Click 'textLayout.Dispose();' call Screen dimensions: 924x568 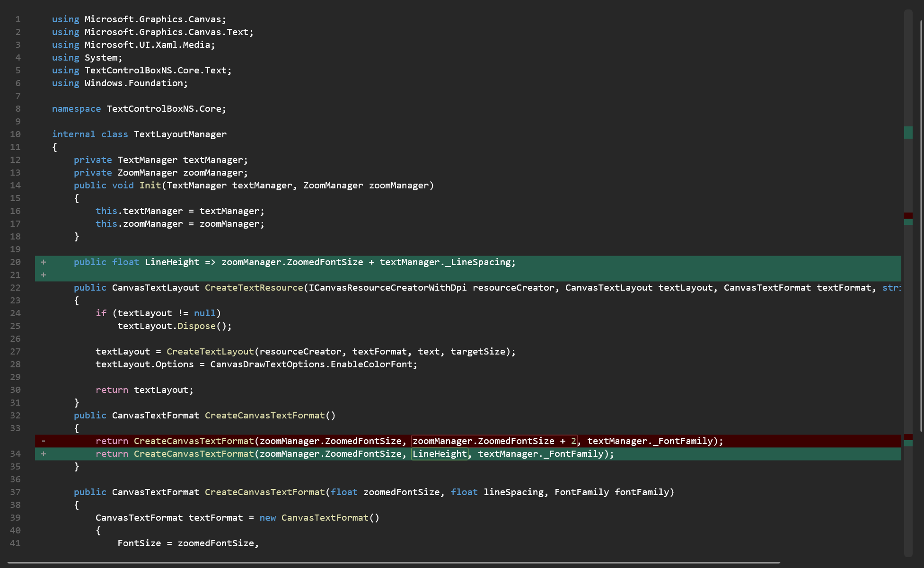tap(175, 326)
